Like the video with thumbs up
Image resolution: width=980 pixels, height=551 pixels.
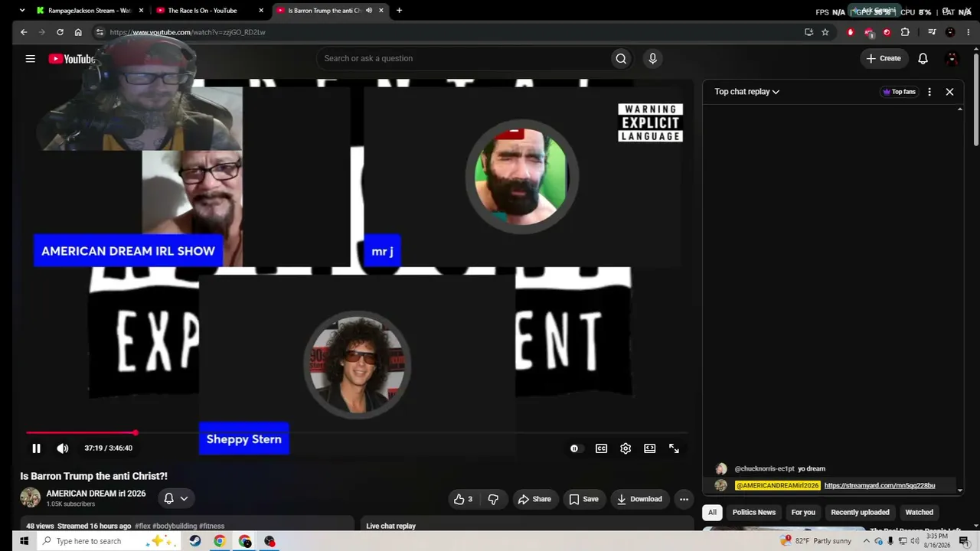pyautogui.click(x=463, y=499)
